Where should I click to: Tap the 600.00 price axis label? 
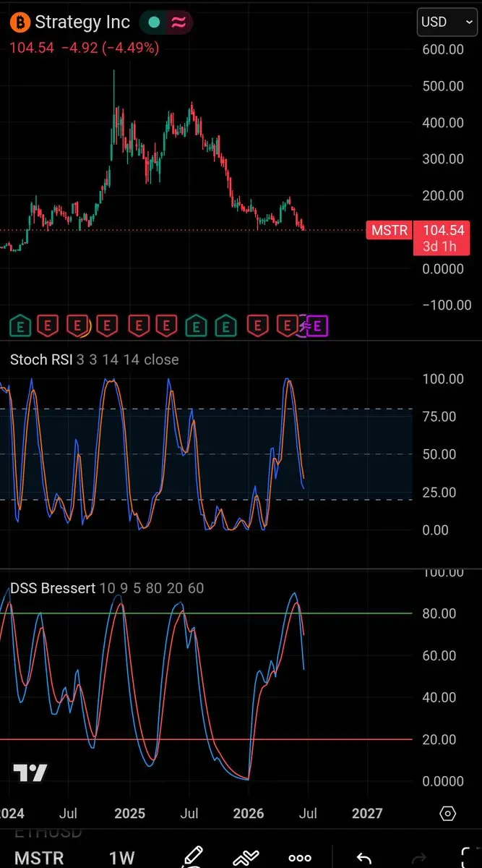[443, 50]
